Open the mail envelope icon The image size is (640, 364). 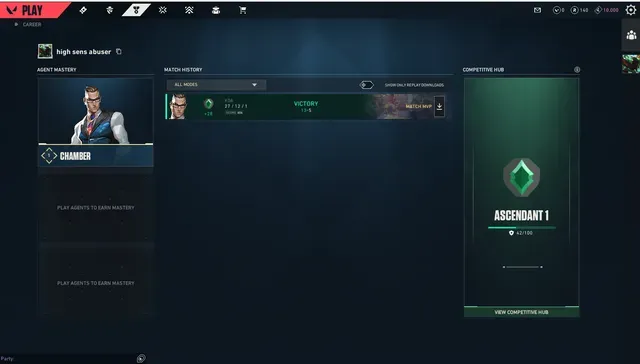click(538, 10)
